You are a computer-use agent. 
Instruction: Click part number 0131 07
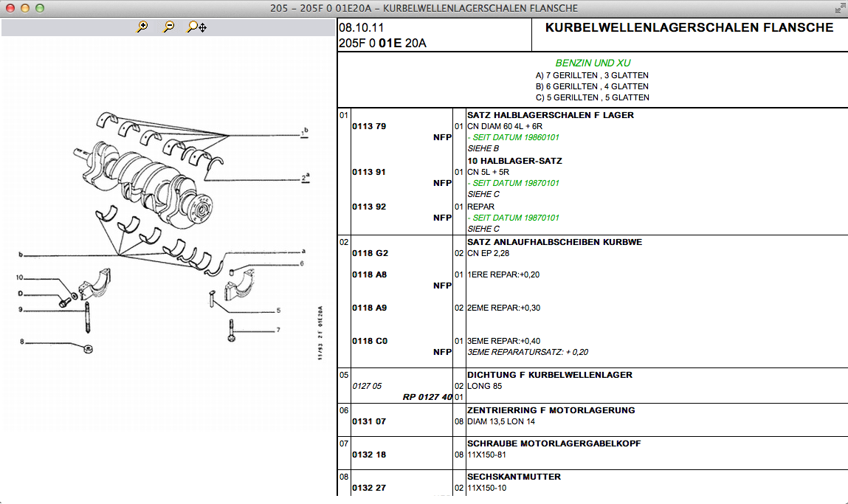pos(369,421)
